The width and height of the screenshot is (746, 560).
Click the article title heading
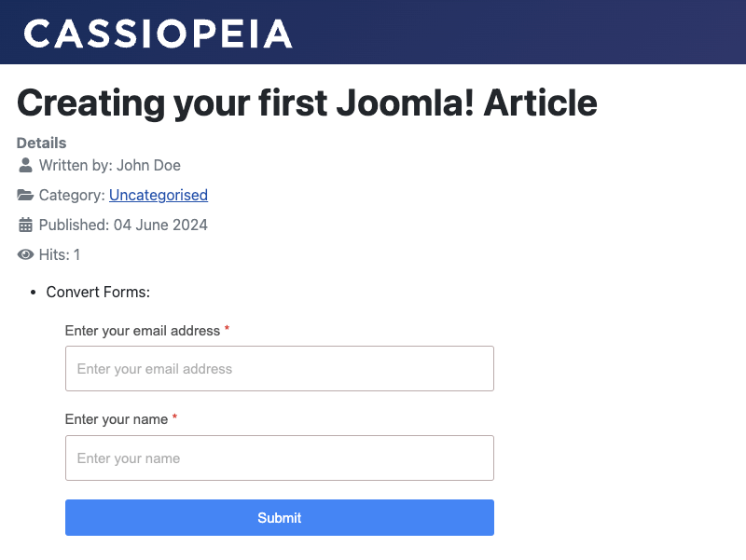coord(307,103)
